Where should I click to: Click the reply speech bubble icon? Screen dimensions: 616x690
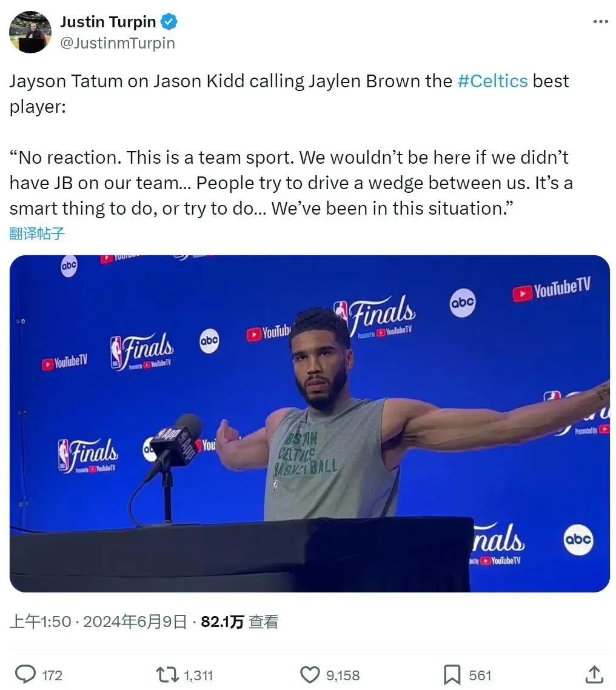pyautogui.click(x=25, y=674)
